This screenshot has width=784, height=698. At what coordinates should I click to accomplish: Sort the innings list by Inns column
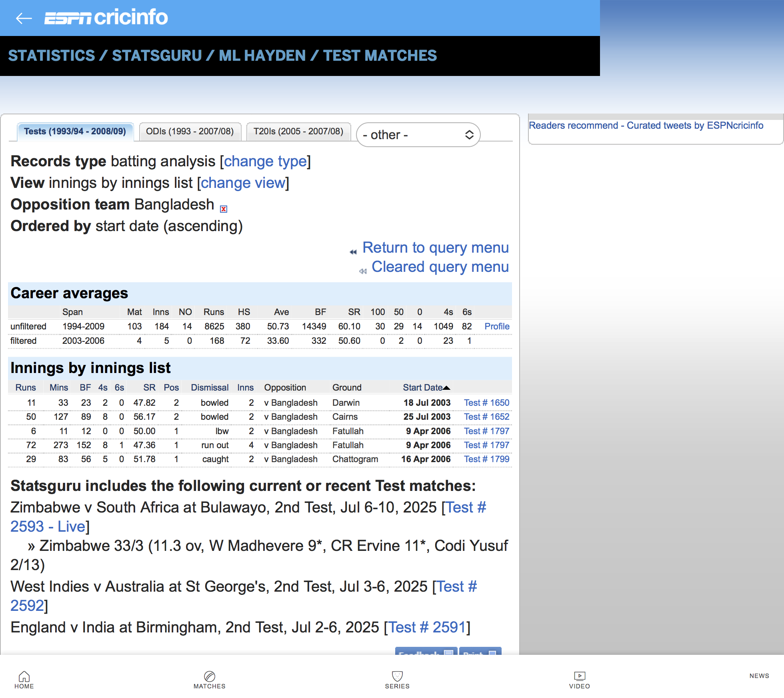tap(245, 387)
